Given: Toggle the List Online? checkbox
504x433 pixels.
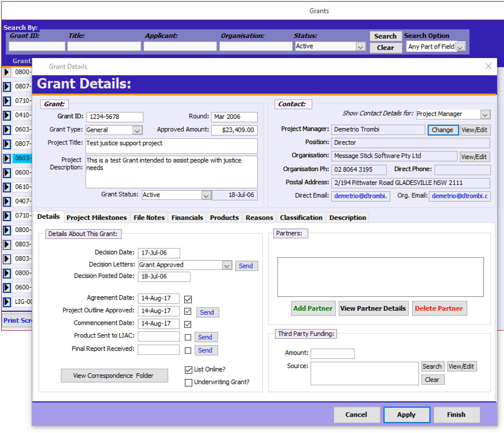Looking at the screenshot, I should point(188,370).
